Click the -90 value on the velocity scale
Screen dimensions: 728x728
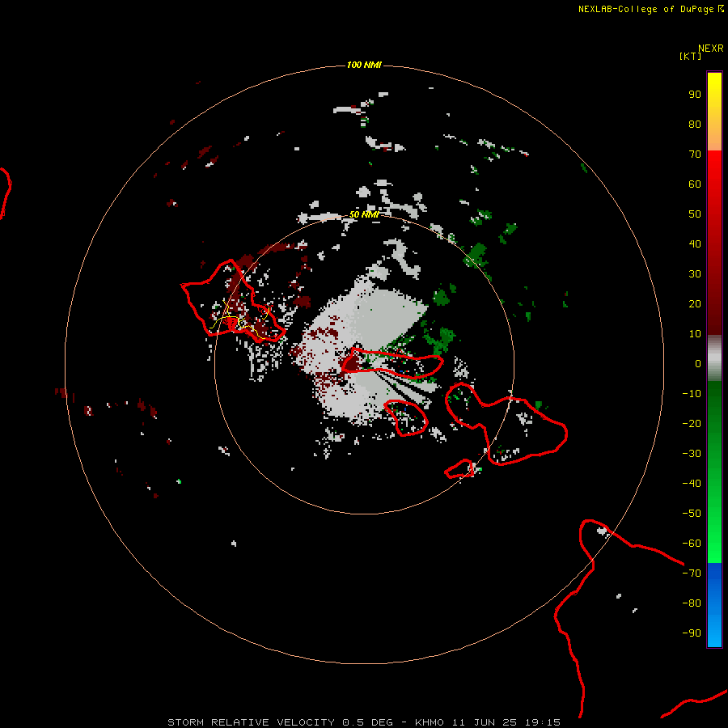click(692, 633)
